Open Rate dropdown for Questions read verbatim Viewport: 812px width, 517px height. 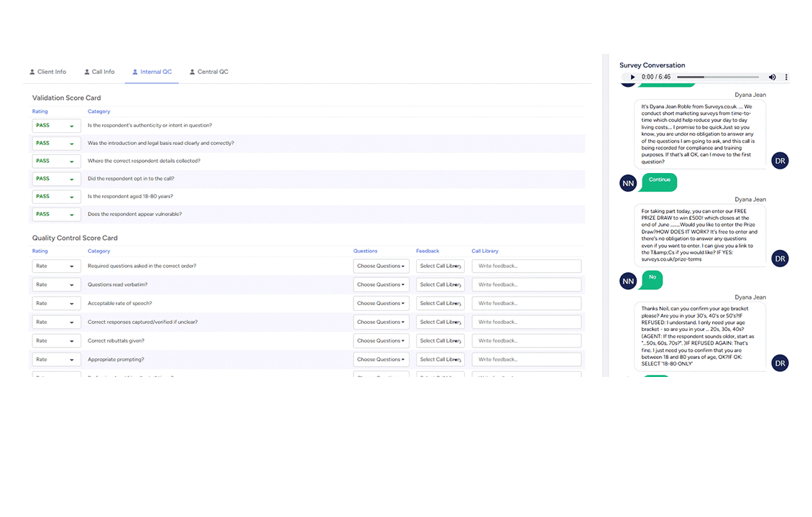click(x=56, y=284)
